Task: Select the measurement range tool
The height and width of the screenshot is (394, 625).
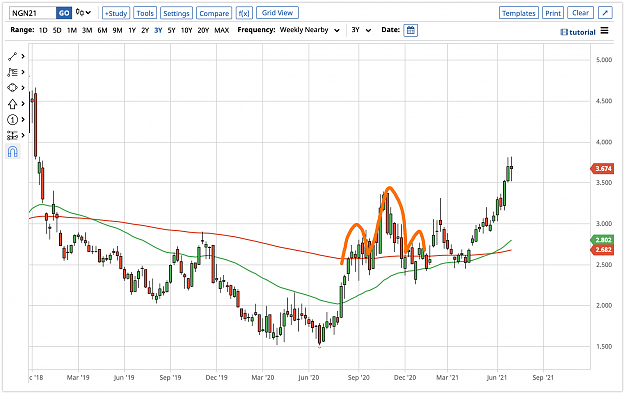Action: pos(12,136)
